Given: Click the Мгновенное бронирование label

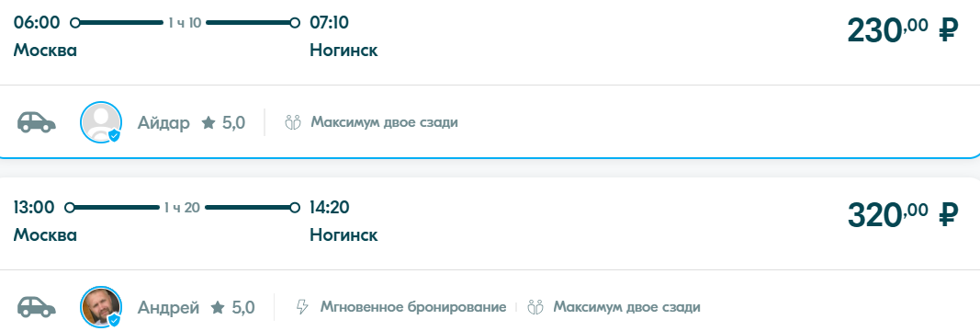Looking at the screenshot, I should pyautogui.click(x=413, y=307).
